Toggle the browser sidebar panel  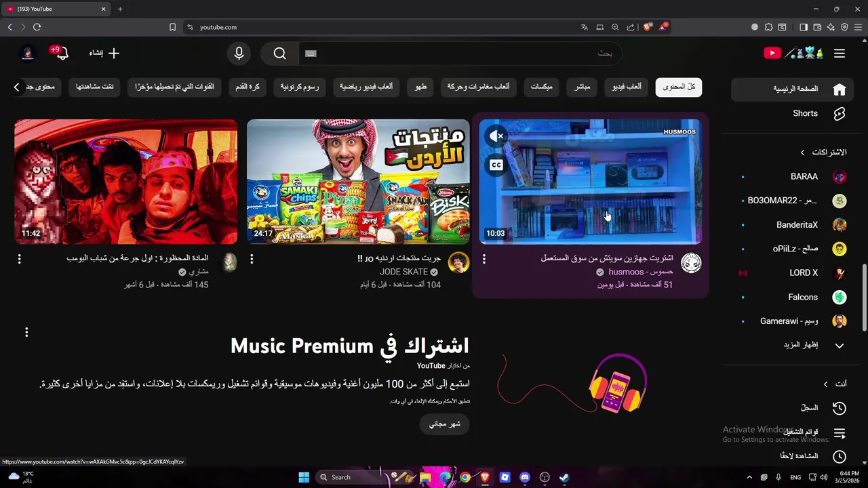pyautogui.click(x=804, y=27)
